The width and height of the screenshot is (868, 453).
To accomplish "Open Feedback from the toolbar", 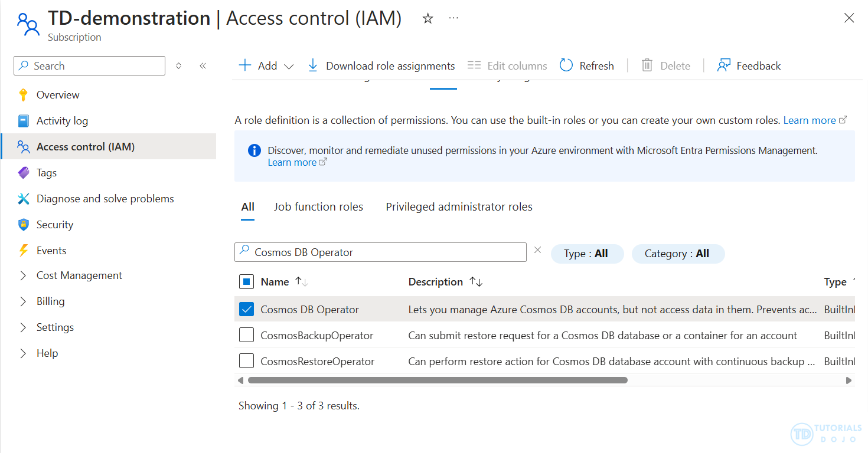I will tap(749, 65).
